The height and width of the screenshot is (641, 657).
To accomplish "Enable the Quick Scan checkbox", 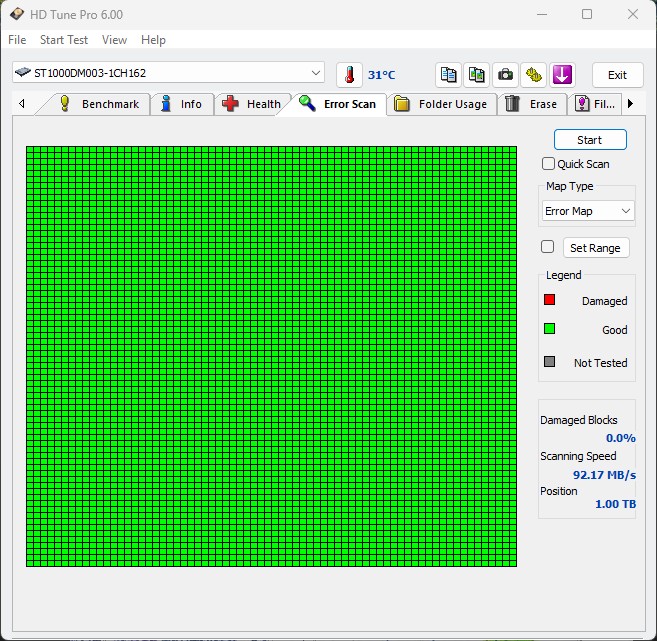I will click(x=548, y=164).
